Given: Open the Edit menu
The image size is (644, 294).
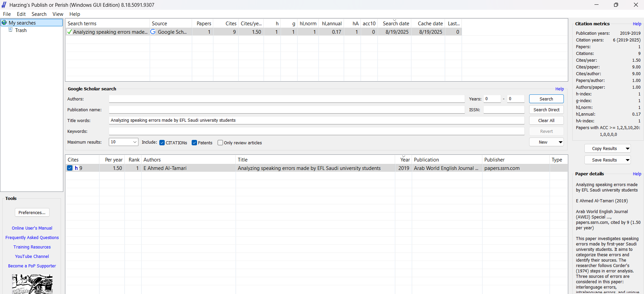Looking at the screenshot, I should 21,14.
